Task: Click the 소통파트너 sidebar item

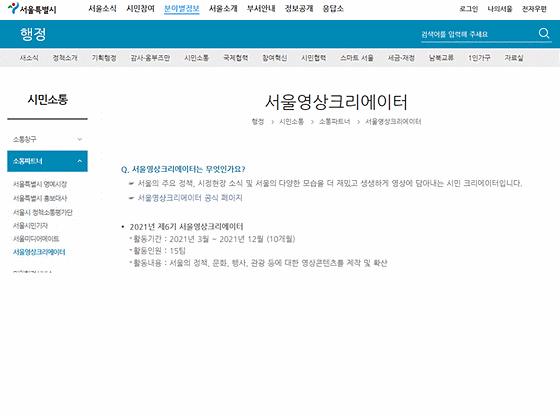Action: coord(47,161)
